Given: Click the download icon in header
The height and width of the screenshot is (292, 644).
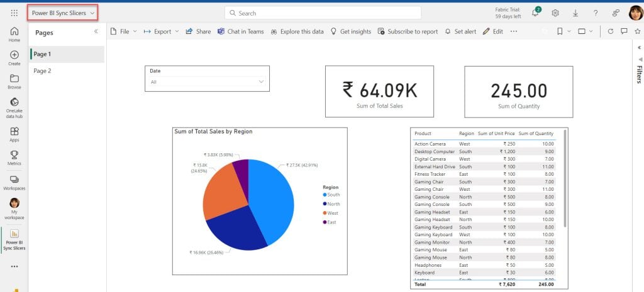Looking at the screenshot, I should (575, 13).
